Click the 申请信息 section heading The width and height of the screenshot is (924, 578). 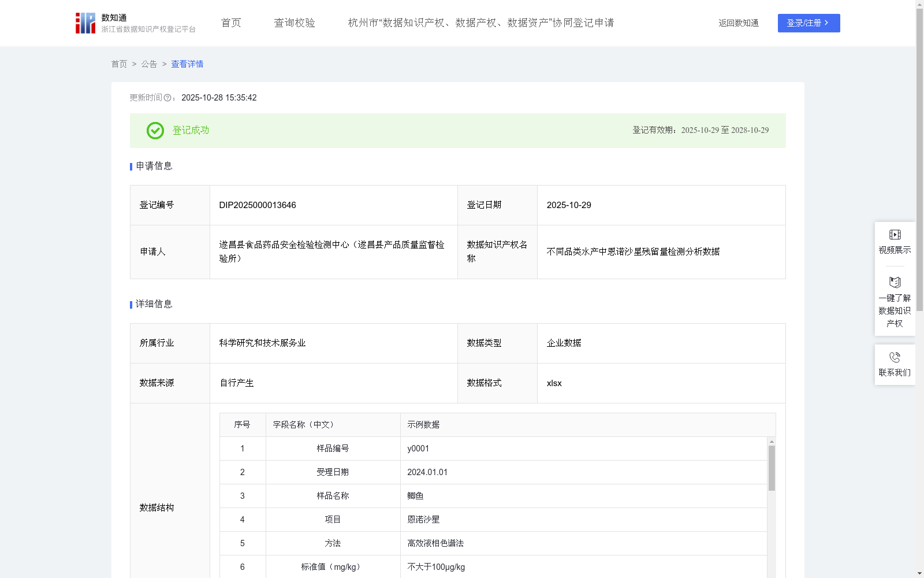coord(154,166)
